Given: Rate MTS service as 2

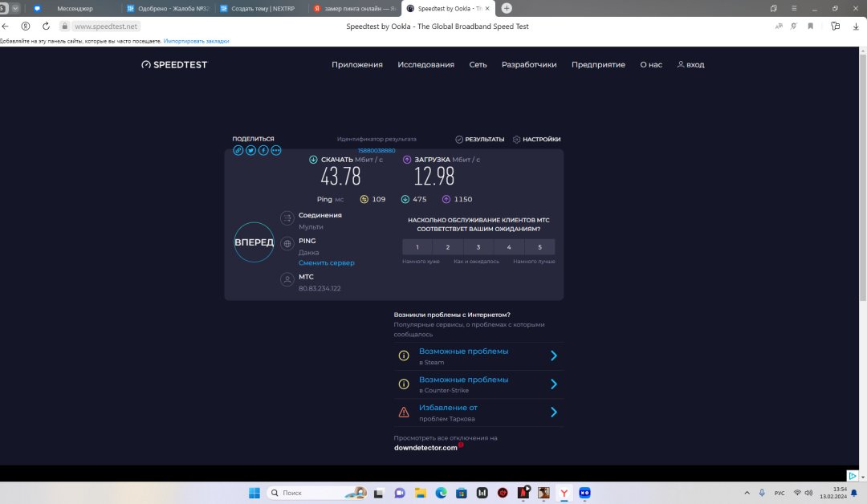Looking at the screenshot, I should coord(448,247).
